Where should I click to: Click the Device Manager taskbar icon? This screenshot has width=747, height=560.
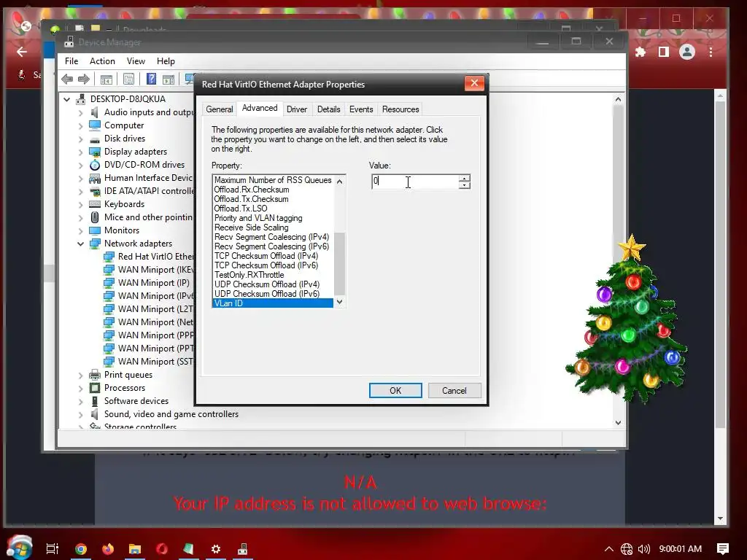click(242, 549)
